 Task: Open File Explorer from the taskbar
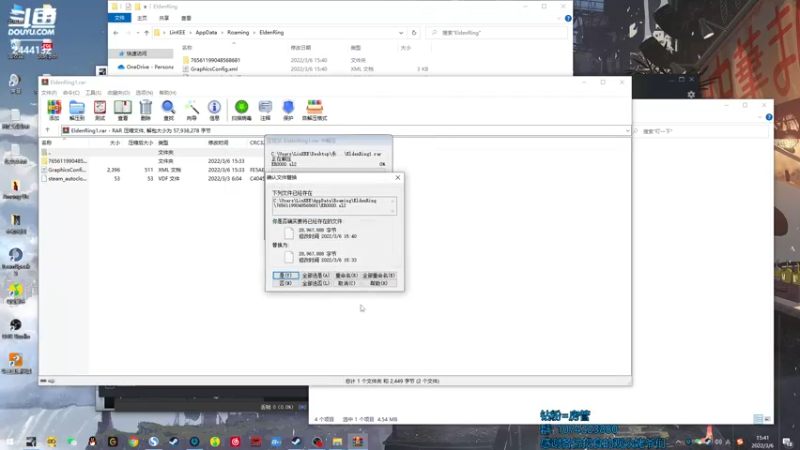[337, 442]
